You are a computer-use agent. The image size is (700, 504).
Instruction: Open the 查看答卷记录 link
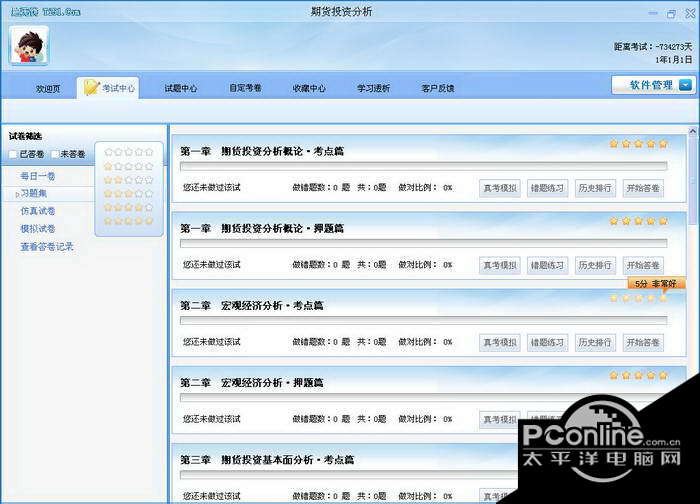coord(47,246)
